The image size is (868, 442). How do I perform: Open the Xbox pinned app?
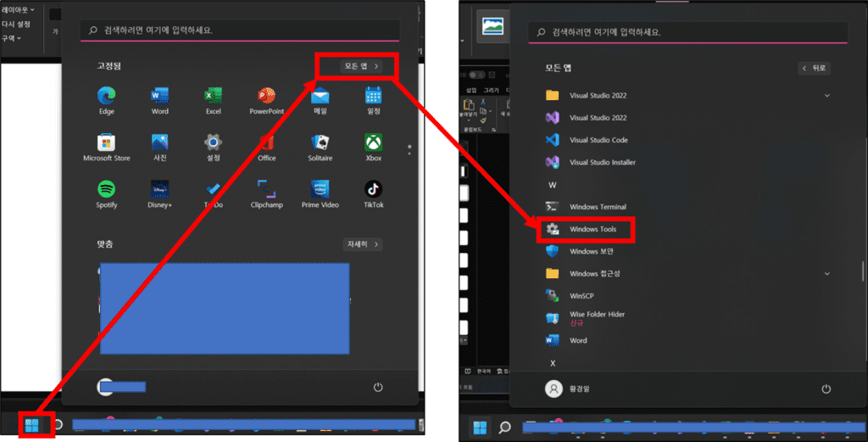coord(373,148)
